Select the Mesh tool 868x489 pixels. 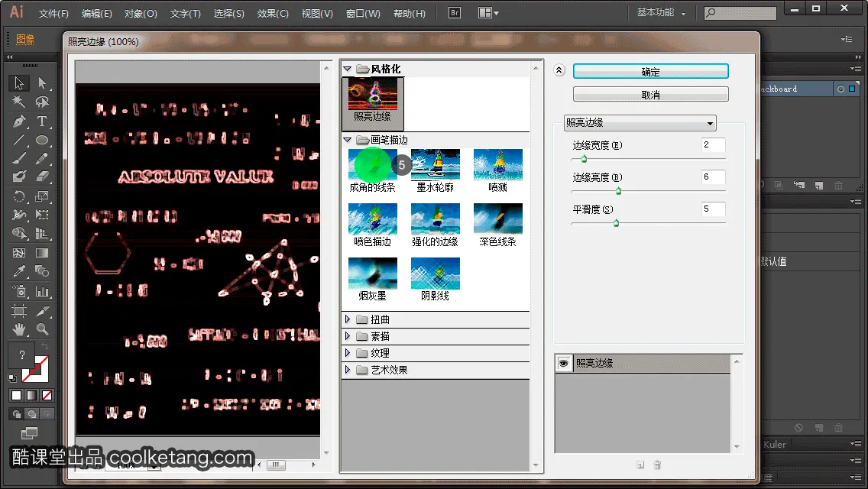point(19,253)
